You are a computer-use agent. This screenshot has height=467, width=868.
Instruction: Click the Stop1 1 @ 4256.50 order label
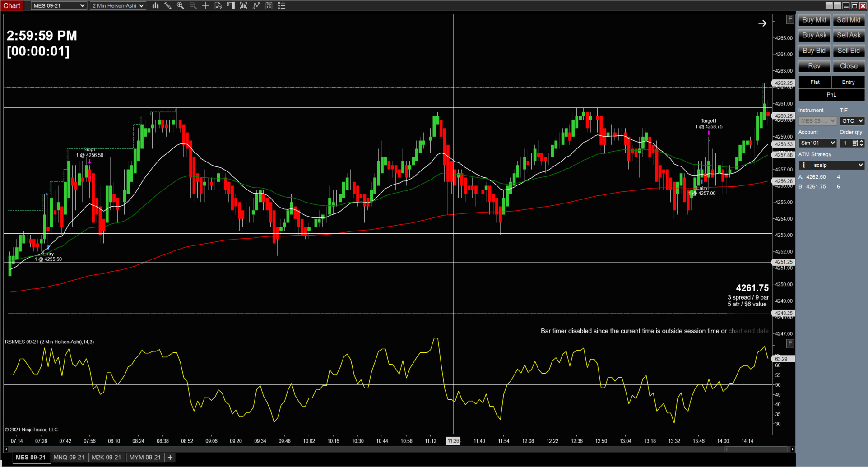(x=89, y=153)
